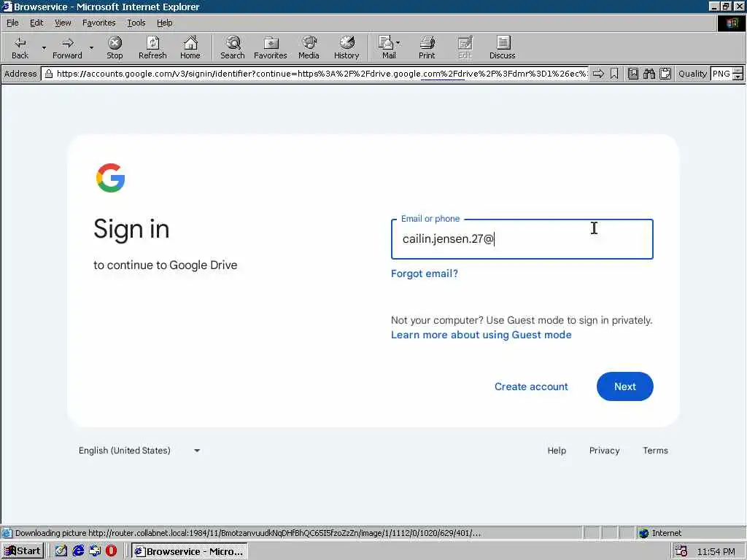This screenshot has width=747, height=560.
Task: Open the Mail toolbar button
Action: tap(387, 47)
